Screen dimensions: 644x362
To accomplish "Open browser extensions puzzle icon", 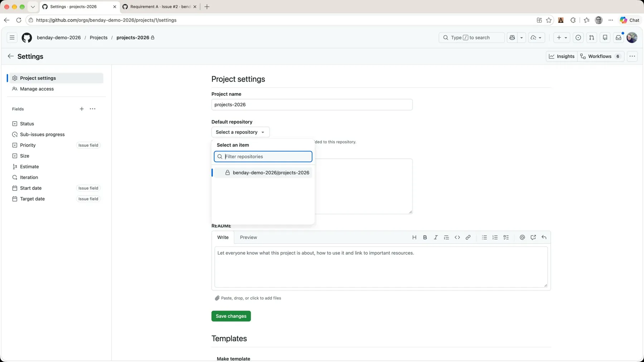I will coord(573,20).
